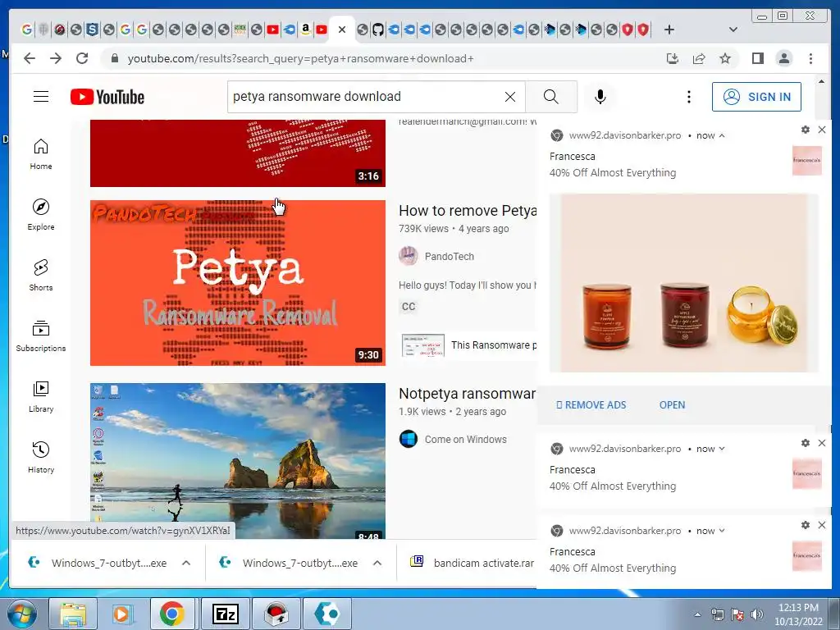840x630 pixels.
Task: Open settings gear of top notification
Action: [x=806, y=130]
